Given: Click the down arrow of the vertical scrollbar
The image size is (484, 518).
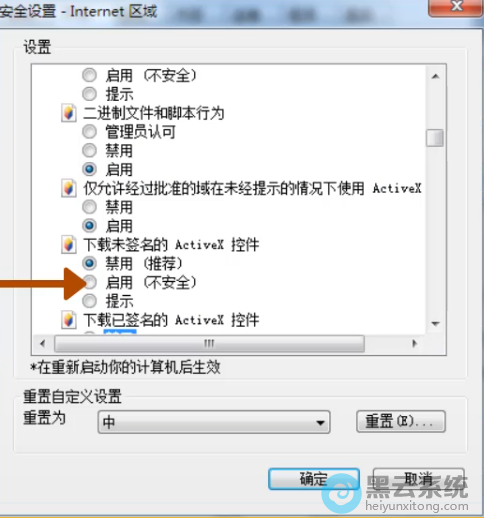Looking at the screenshot, I should [435, 323].
